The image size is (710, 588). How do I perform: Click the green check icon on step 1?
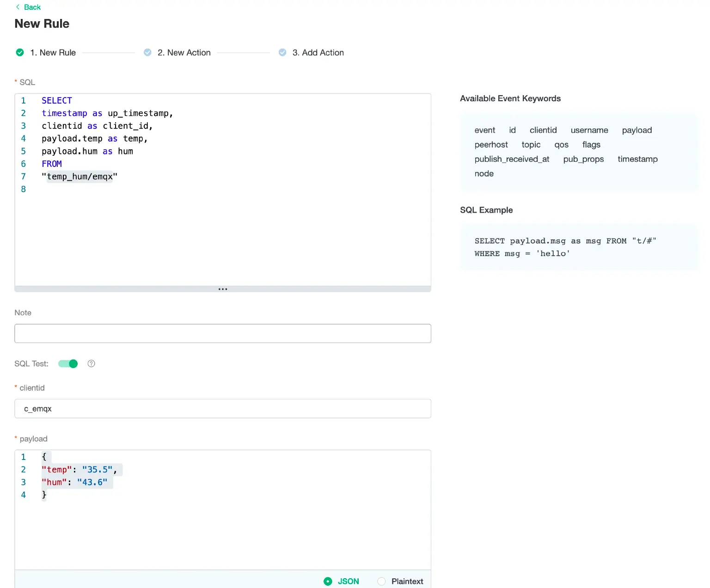[x=19, y=52]
